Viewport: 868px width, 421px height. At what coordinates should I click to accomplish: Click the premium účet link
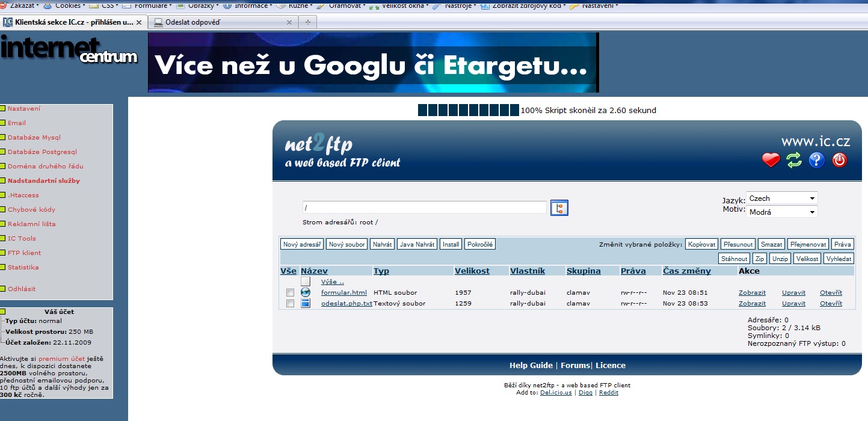[60, 358]
